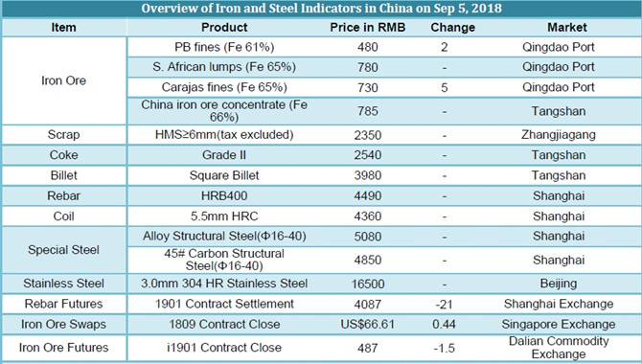Click the Dalian Commodity Exchange market cell
This screenshot has height=364, width=642.
[559, 348]
